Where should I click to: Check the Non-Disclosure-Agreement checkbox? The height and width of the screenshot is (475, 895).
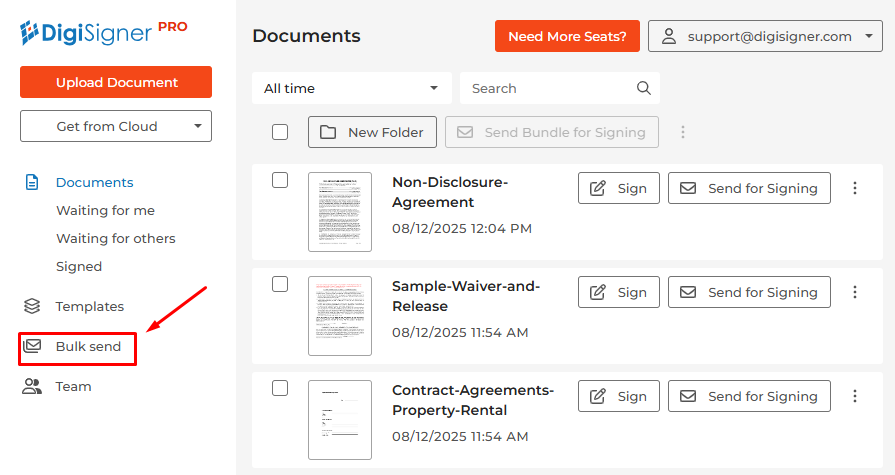[280, 180]
